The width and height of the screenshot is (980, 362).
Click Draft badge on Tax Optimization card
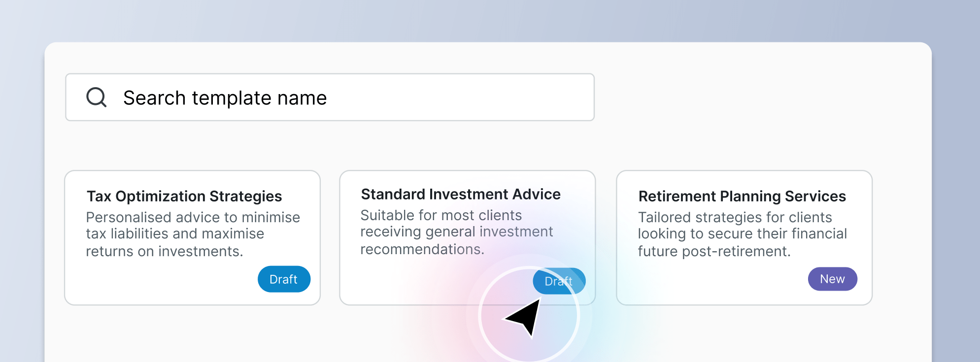(284, 279)
